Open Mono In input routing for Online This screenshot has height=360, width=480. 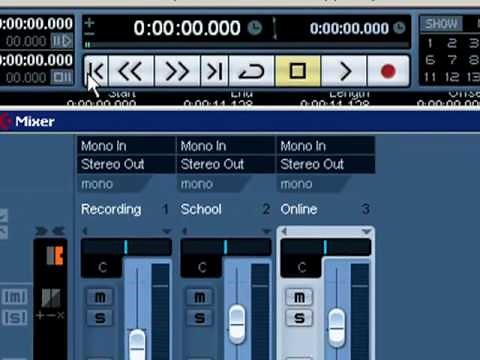[x=326, y=146]
